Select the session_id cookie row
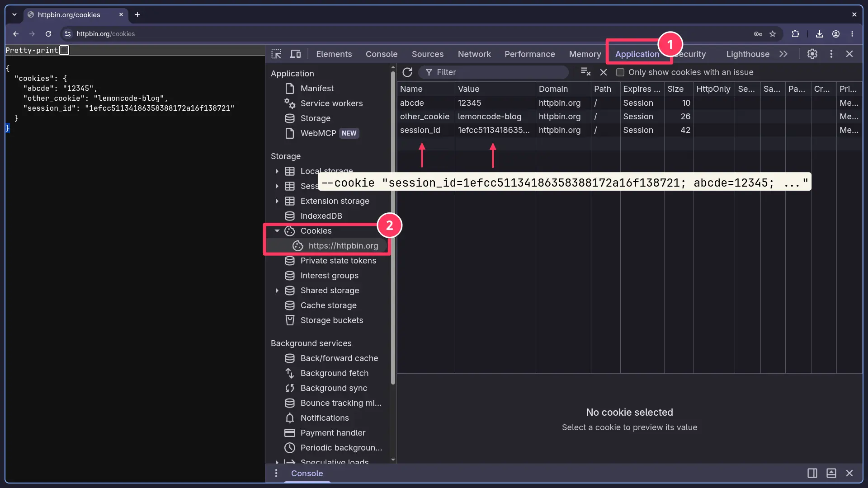The image size is (868, 488). (x=630, y=130)
